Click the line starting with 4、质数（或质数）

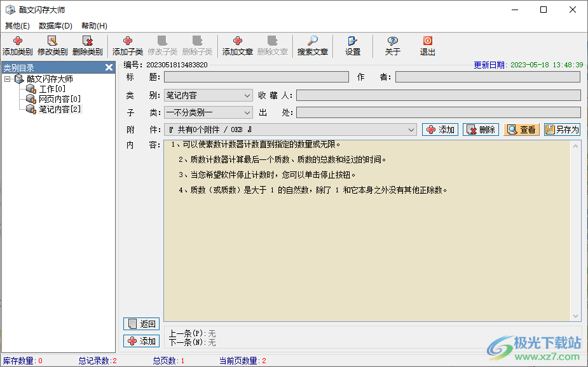[313, 190]
